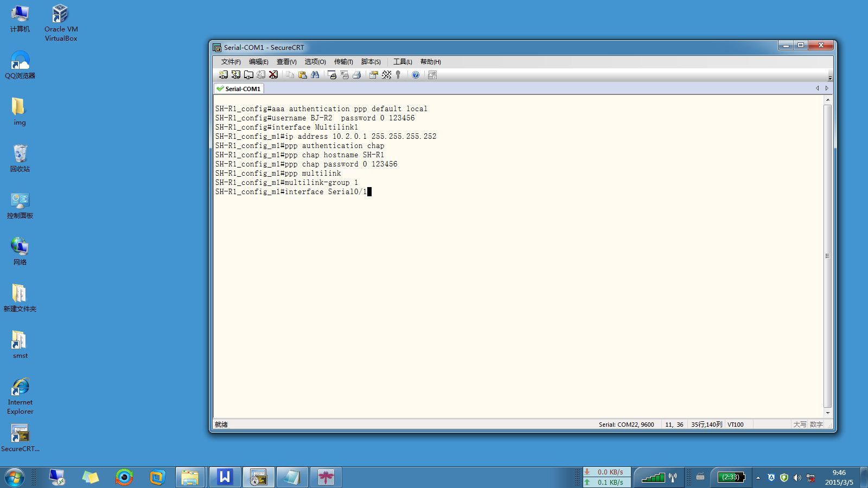Open the 脚本(S) menu
This screenshot has height=488, width=868.
point(371,62)
